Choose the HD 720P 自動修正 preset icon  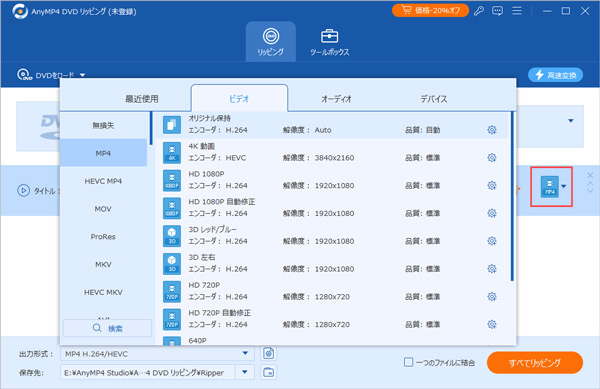pyautogui.click(x=172, y=319)
